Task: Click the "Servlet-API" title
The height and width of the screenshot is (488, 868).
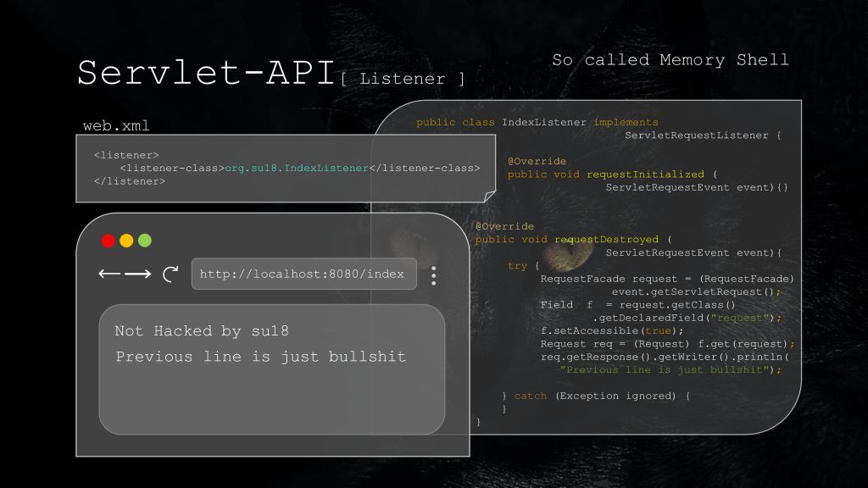Action: click(x=206, y=73)
